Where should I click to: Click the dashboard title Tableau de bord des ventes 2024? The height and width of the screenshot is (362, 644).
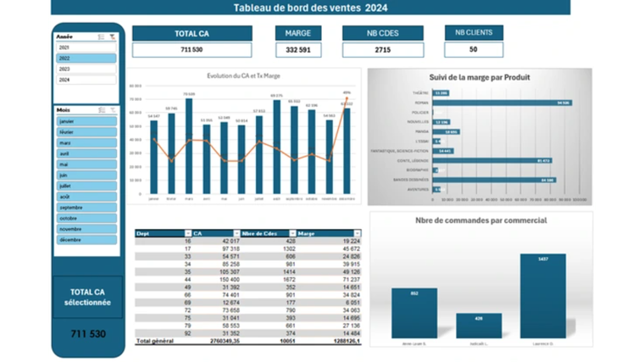click(x=310, y=8)
